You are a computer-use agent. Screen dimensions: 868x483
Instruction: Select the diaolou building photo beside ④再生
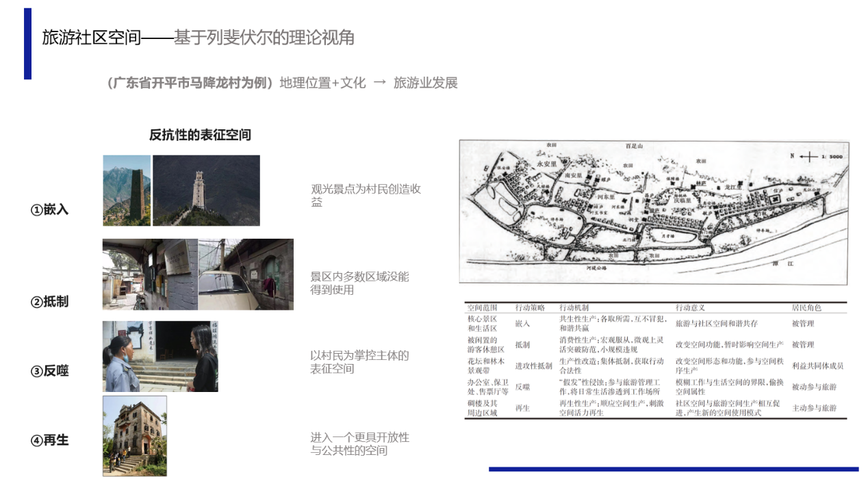135,436
